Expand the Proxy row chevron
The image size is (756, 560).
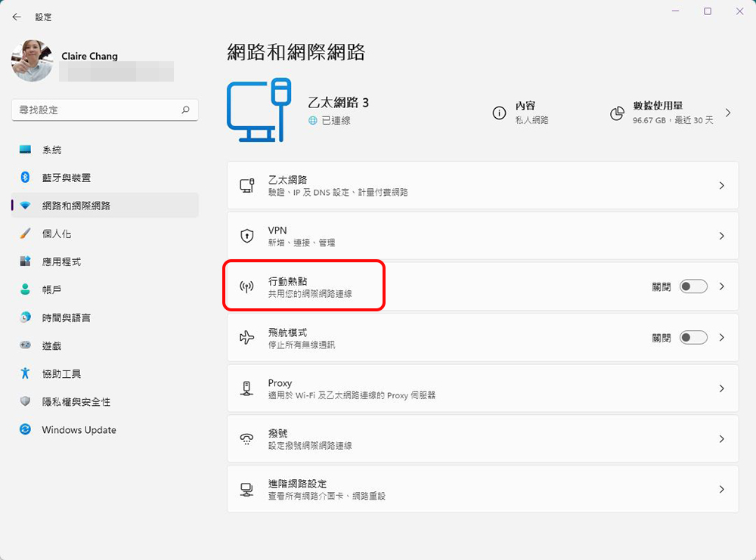[721, 388]
